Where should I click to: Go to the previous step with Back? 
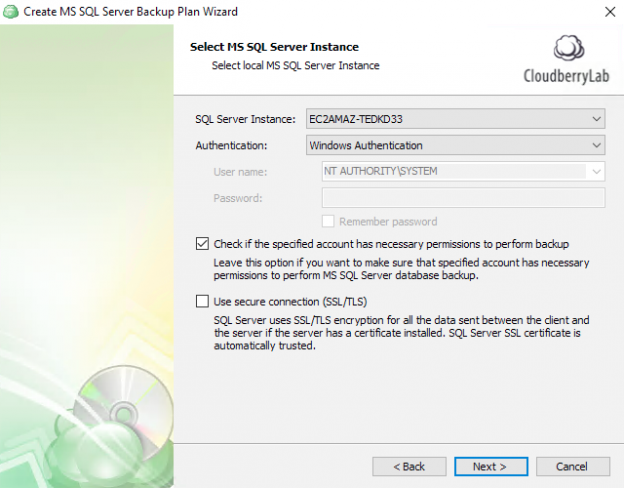(409, 466)
